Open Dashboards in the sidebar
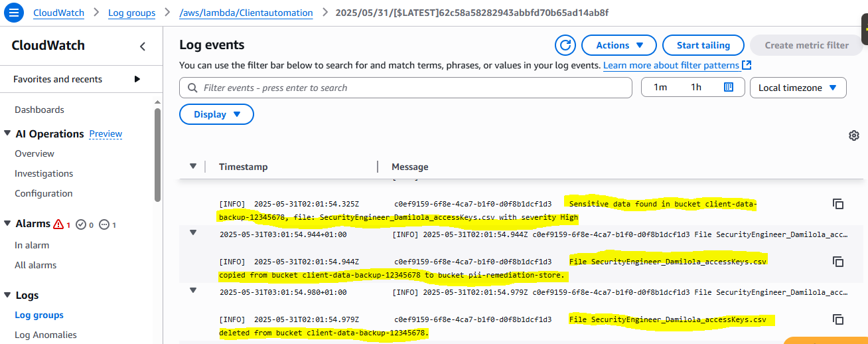868x344 pixels. click(39, 110)
